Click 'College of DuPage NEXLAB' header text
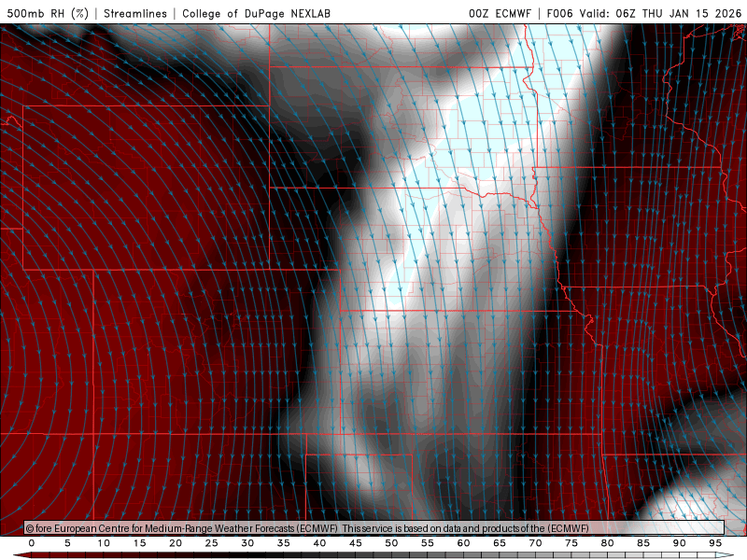The height and width of the screenshot is (560, 747). (256, 13)
